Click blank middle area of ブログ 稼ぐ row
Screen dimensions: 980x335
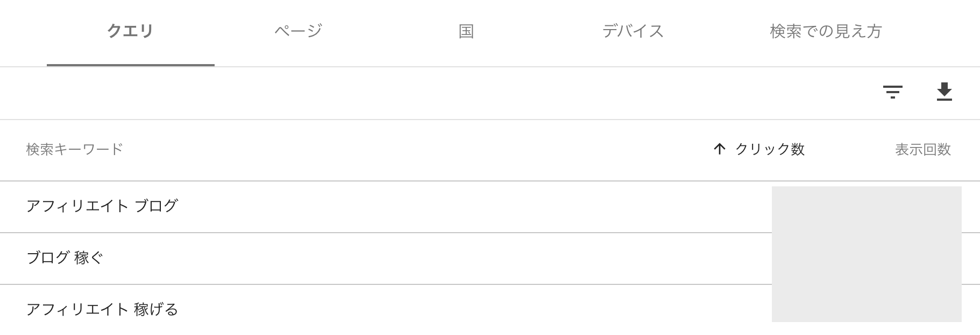coord(430,259)
